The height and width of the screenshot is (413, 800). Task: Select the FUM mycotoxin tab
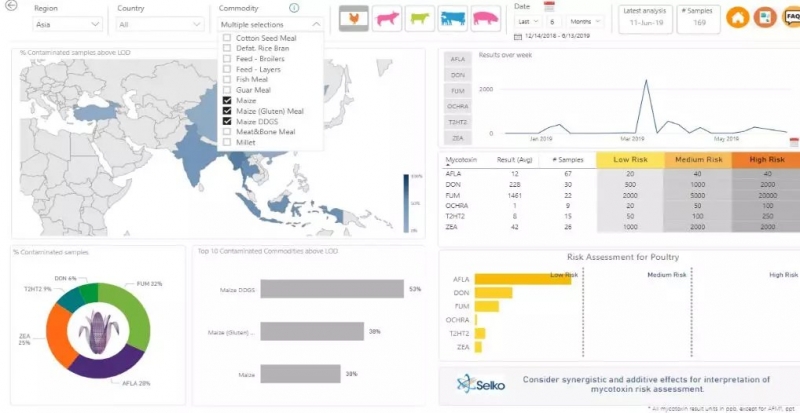coord(458,91)
